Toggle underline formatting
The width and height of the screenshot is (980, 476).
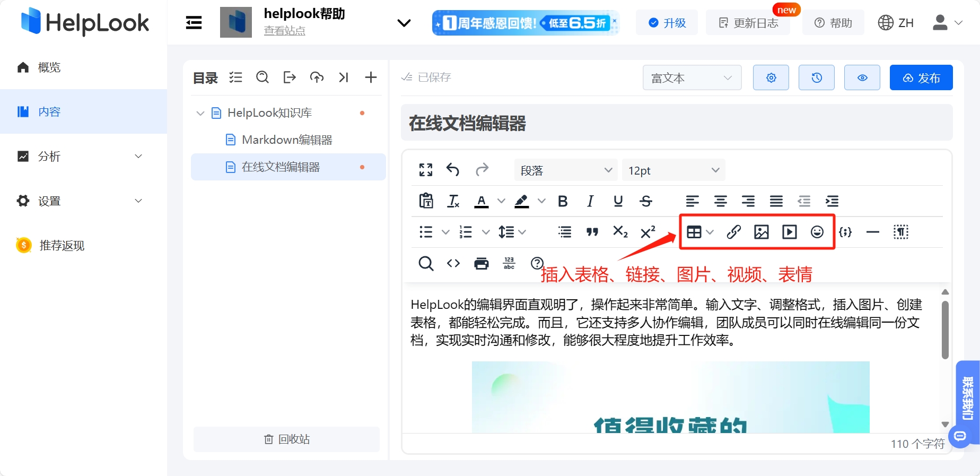(618, 201)
